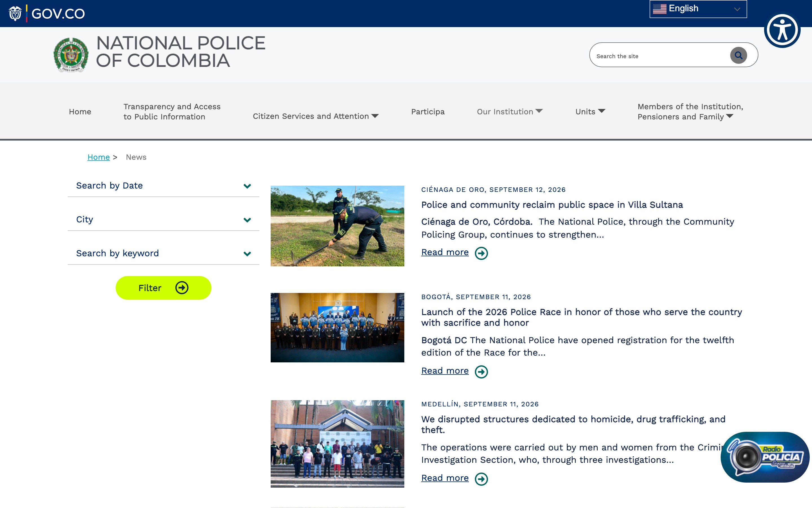This screenshot has height=508, width=812.
Task: Open the Radio Policía floating player
Action: pos(765,457)
